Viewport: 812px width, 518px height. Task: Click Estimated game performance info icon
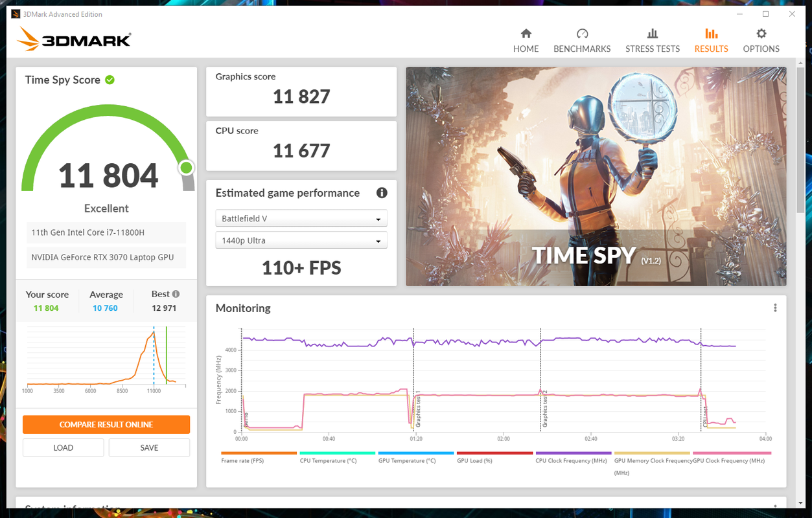coord(382,193)
